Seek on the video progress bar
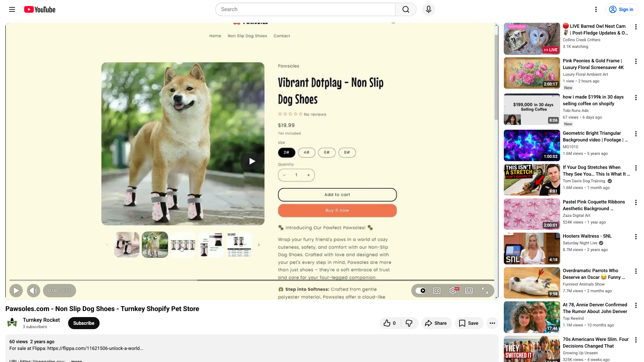The height and width of the screenshot is (362, 644). click(x=252, y=280)
